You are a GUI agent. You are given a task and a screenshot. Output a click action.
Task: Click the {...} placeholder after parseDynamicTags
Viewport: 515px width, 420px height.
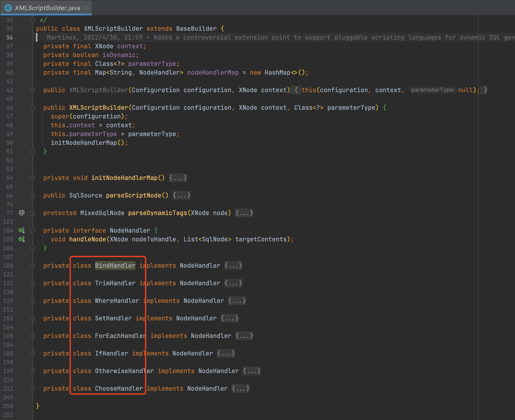[244, 213]
